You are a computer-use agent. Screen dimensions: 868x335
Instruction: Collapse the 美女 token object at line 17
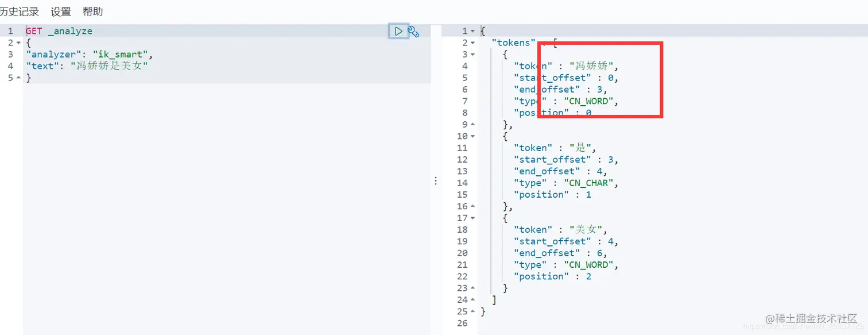click(472, 218)
